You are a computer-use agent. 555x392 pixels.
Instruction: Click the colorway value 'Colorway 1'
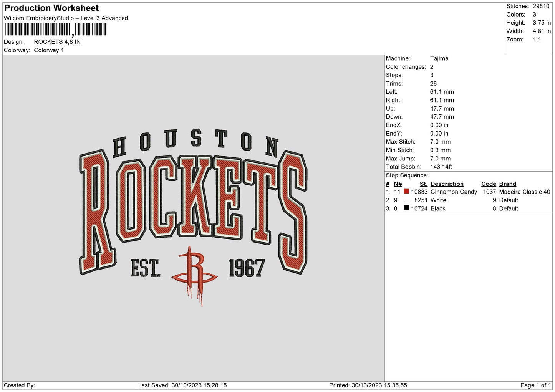point(49,50)
